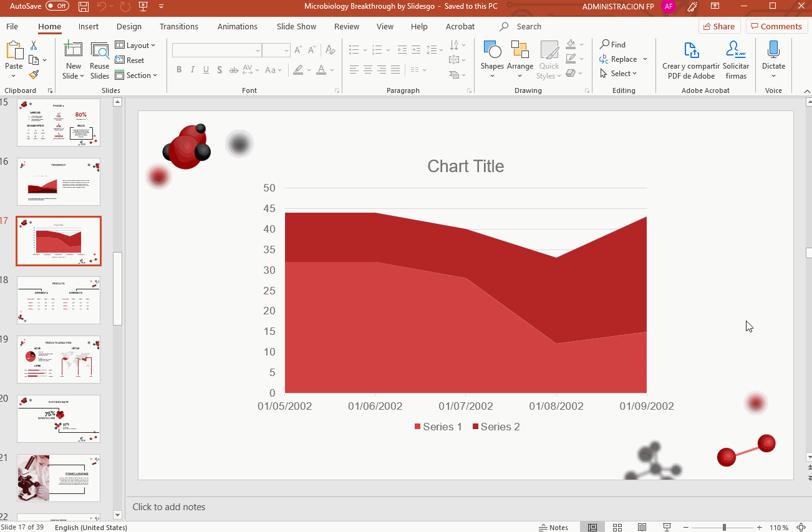812x532 pixels.
Task: Click the Share button
Action: [x=718, y=26]
